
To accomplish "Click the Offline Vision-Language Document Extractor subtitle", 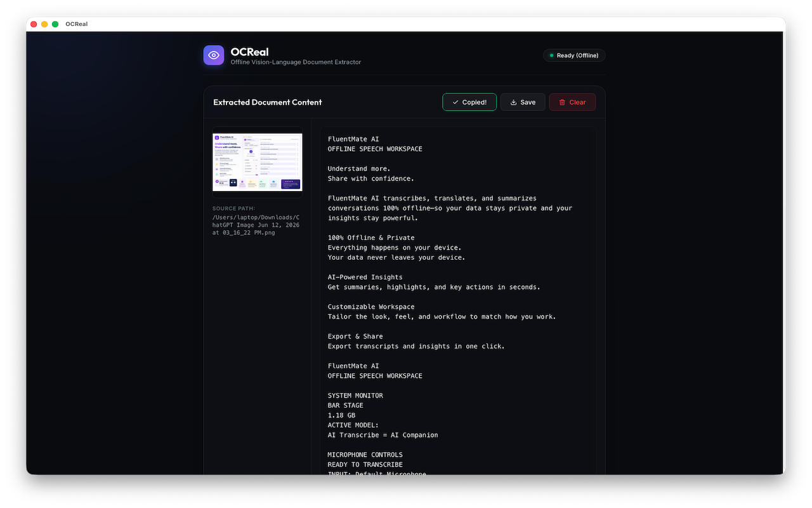I will pyautogui.click(x=296, y=62).
